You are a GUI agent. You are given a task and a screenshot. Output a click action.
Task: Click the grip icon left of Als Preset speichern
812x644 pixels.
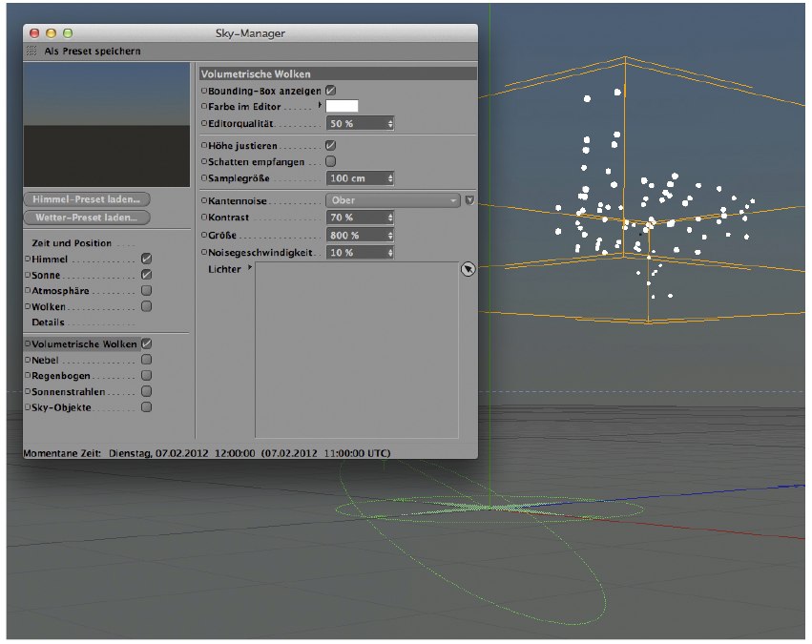(x=31, y=52)
